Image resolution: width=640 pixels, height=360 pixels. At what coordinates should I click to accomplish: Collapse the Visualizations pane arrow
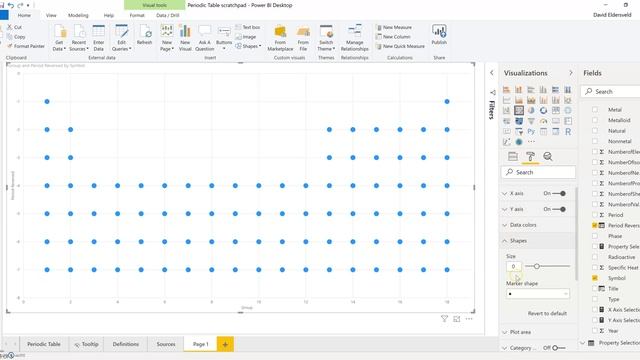[x=571, y=73]
